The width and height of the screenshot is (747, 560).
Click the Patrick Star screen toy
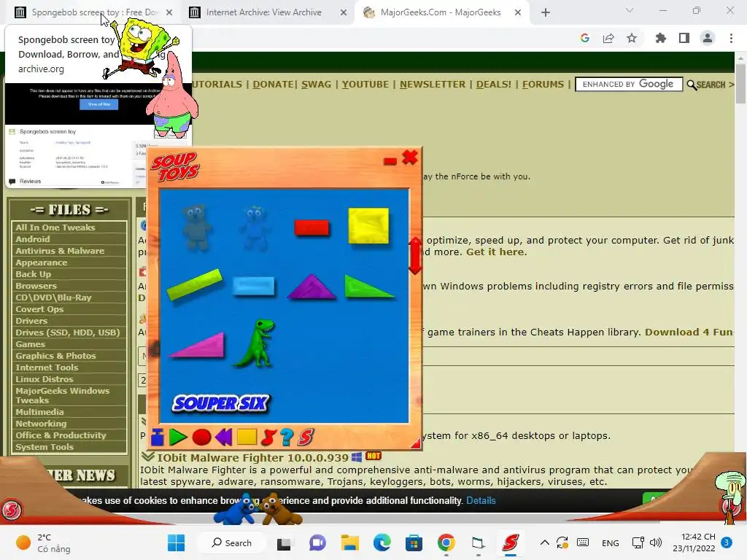coord(171,98)
